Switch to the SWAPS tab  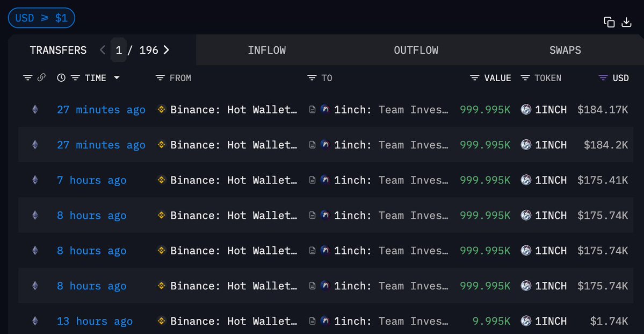pos(565,51)
